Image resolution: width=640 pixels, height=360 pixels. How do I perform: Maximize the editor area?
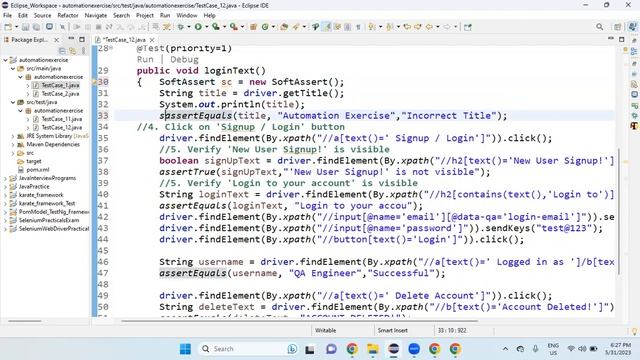coord(622,40)
